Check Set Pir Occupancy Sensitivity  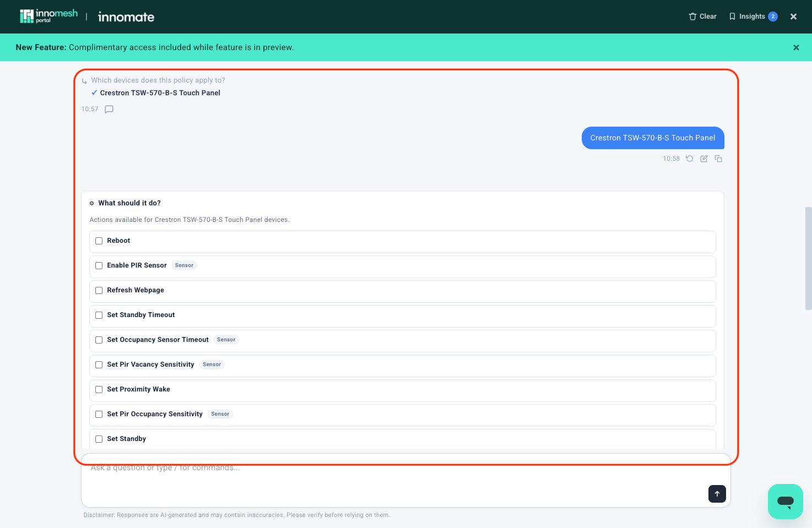(x=99, y=414)
